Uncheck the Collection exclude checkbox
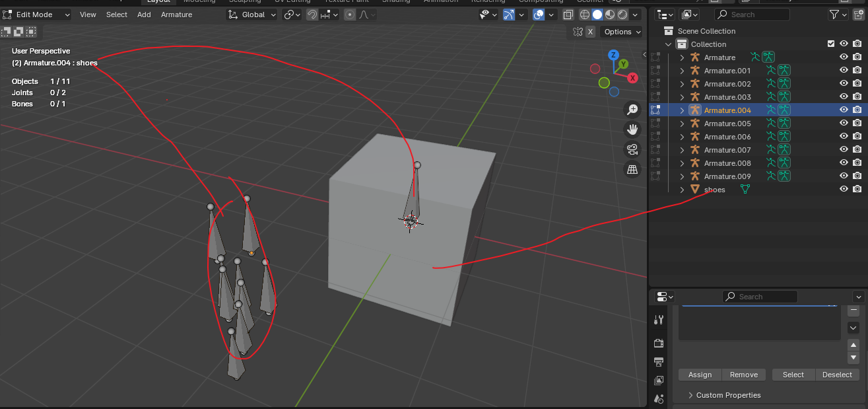This screenshot has height=409, width=868. [831, 44]
